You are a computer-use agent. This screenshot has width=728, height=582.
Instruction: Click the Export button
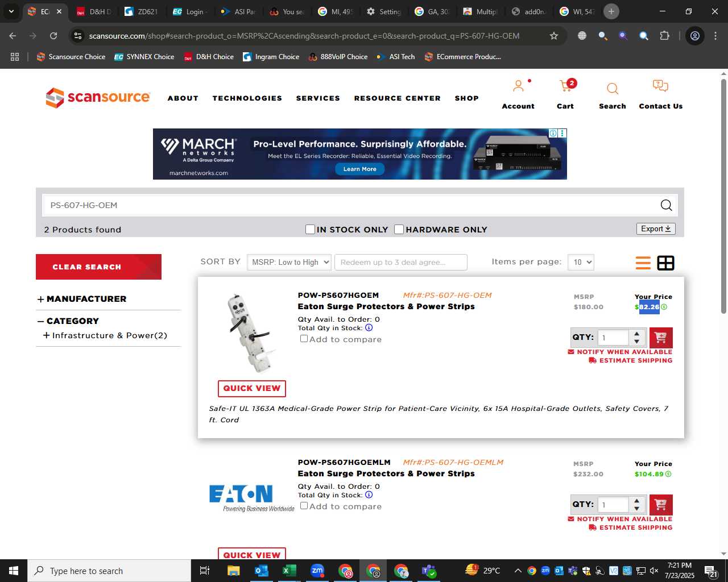pyautogui.click(x=656, y=228)
